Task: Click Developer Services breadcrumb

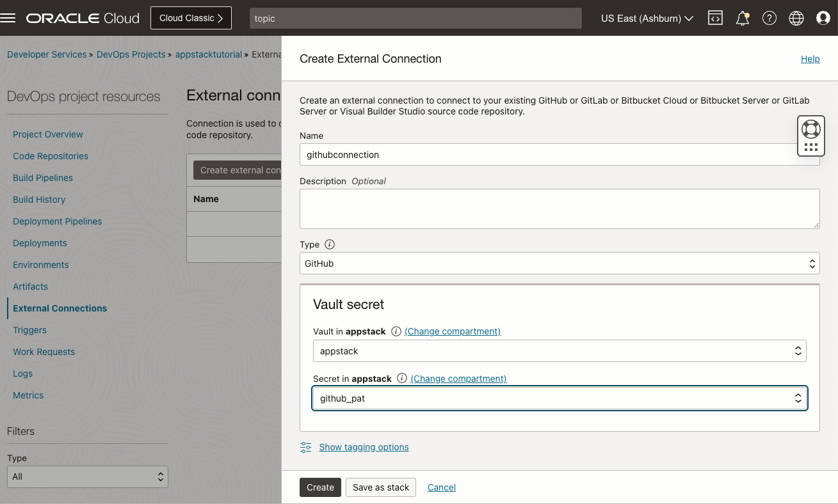Action: [x=47, y=54]
